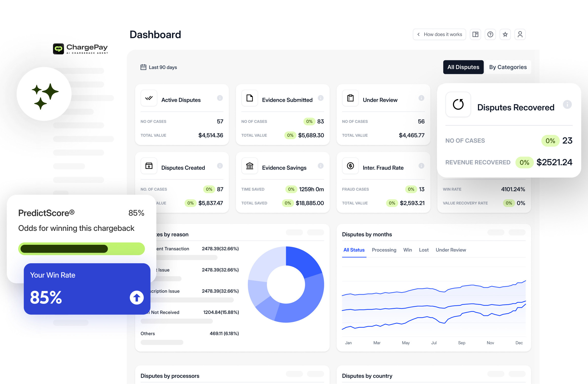588x384 pixels.
Task: Click the Dashboard page title
Action: tap(155, 34)
